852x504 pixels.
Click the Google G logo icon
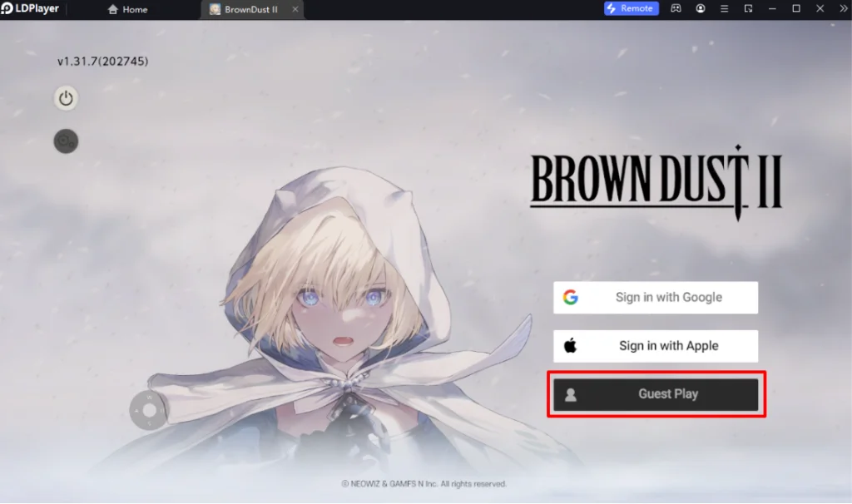(x=571, y=297)
